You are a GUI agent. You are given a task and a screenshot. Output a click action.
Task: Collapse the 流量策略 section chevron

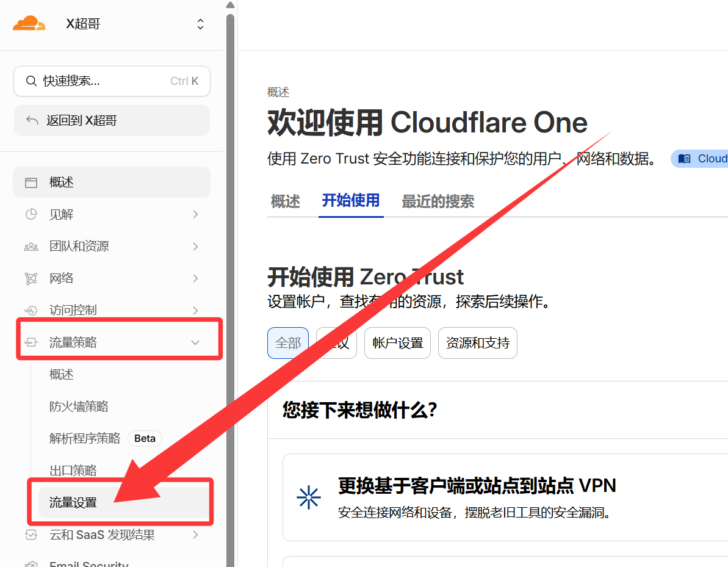coord(195,343)
